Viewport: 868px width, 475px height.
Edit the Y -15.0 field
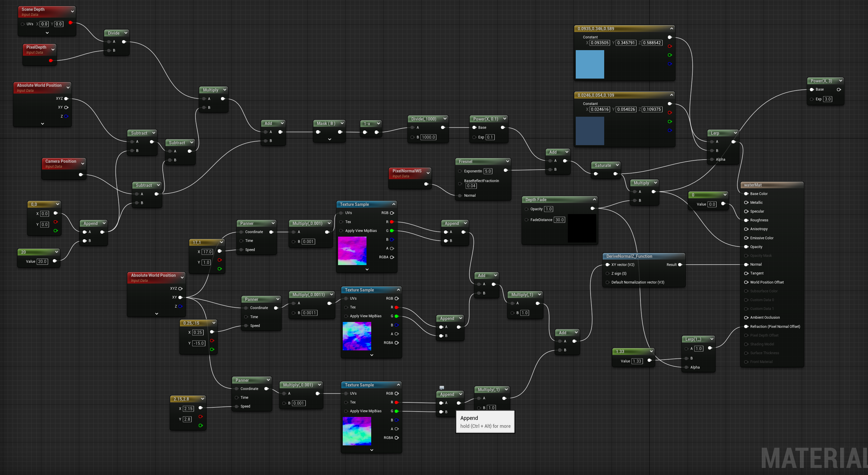(199, 343)
